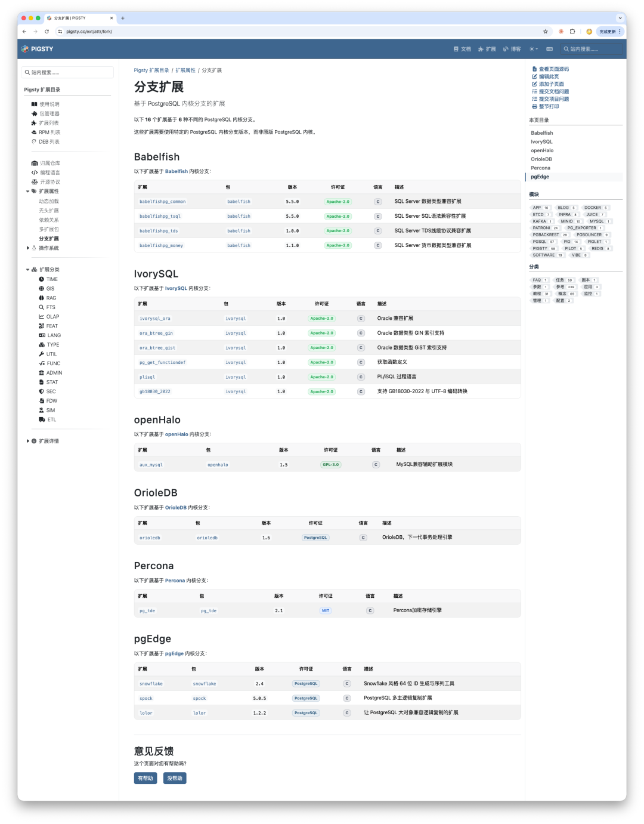Expand the 操作系统 tree section
644x824 pixels.
pyautogui.click(x=27, y=248)
